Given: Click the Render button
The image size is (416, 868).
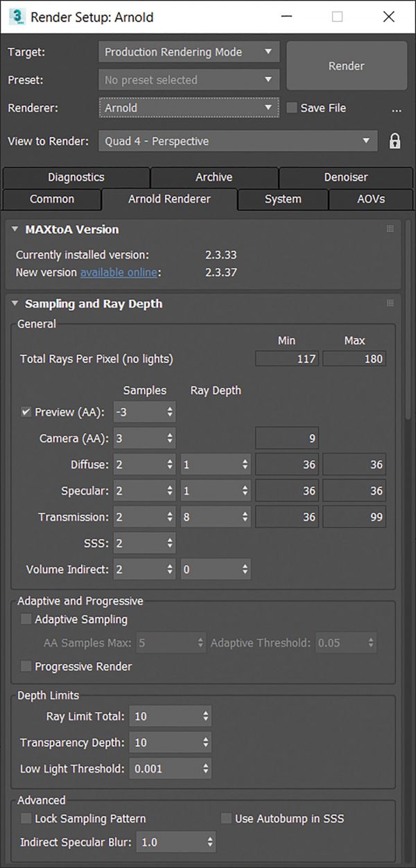Looking at the screenshot, I should pos(347,66).
